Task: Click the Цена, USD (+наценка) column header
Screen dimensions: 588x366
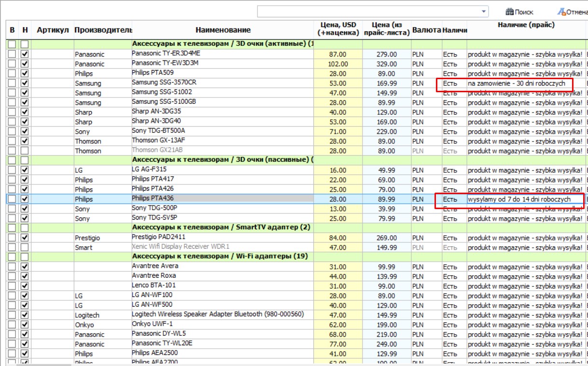Action: click(338, 29)
